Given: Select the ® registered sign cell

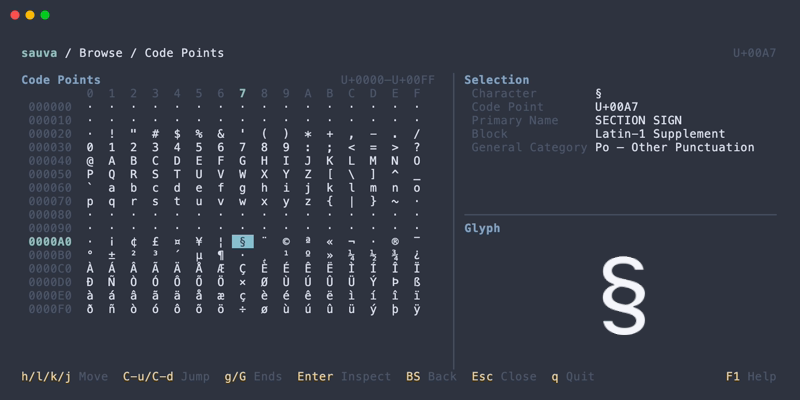Looking at the screenshot, I should (395, 241).
